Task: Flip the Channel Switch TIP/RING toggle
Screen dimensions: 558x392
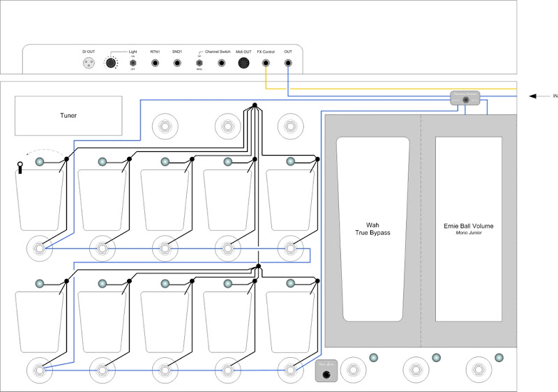Action: [199, 63]
